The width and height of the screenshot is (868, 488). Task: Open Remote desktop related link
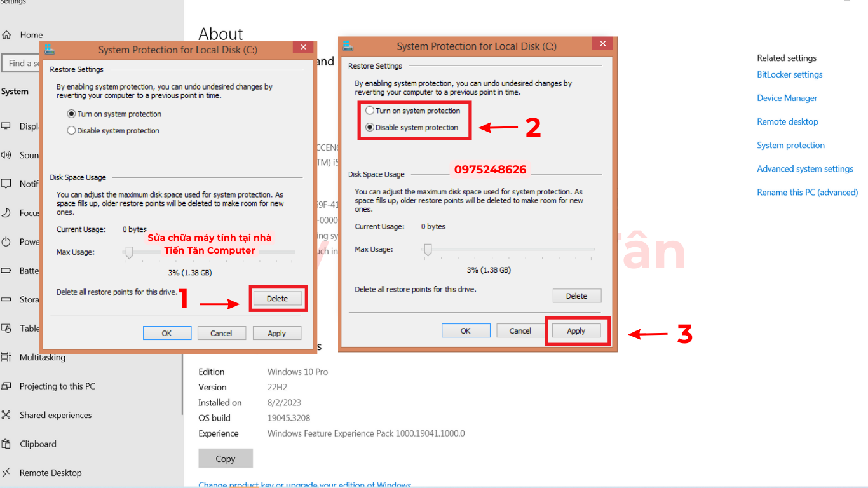pyautogui.click(x=787, y=121)
